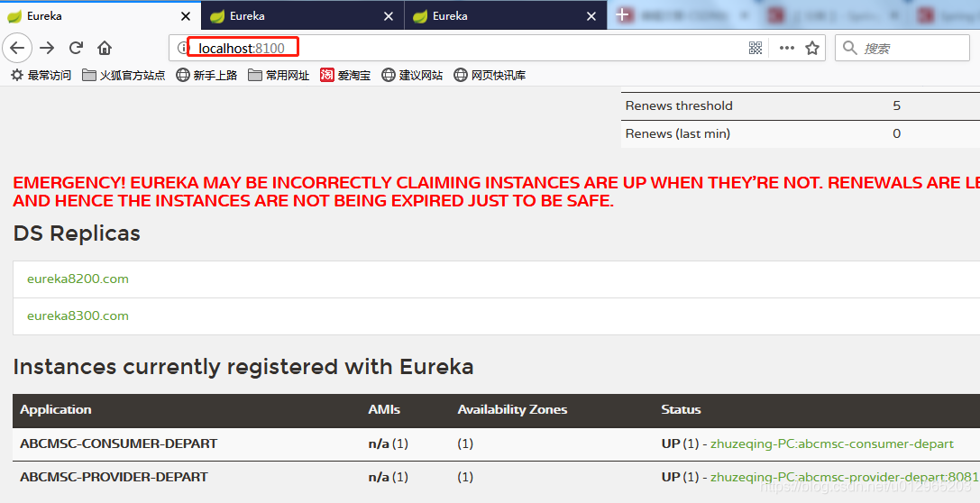
Task: Click the 网页快讯库 globe icon
Action: (461, 75)
